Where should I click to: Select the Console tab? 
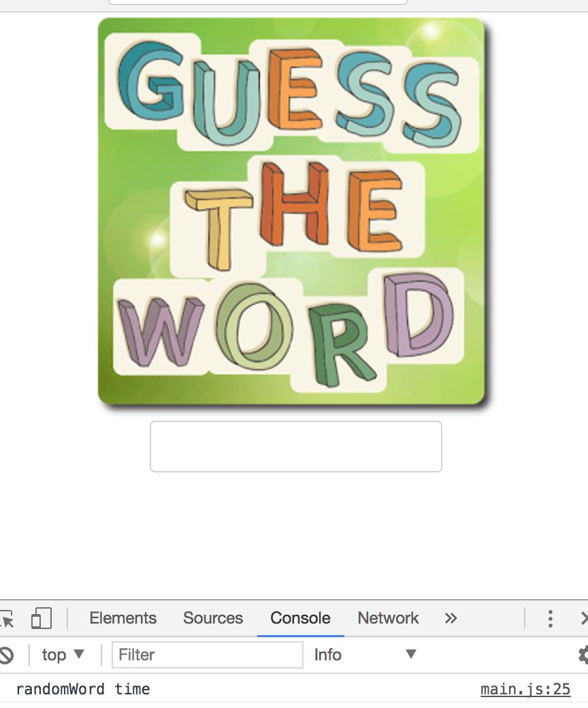(301, 618)
